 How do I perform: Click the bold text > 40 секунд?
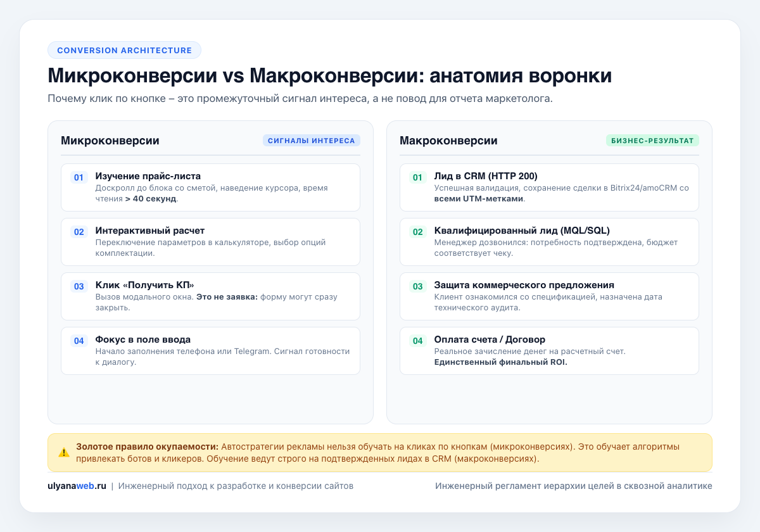151,199
